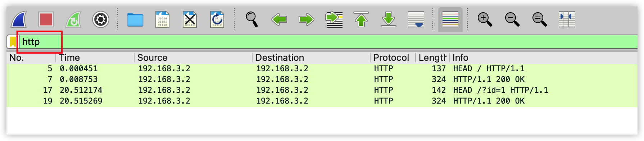Restart the current capture with the green fin
This screenshot has height=141, width=644.
coord(73,19)
